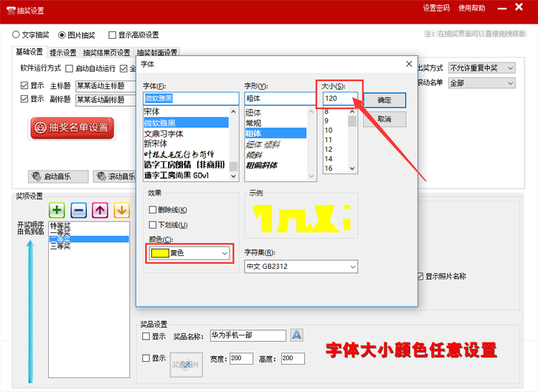
Task: Click the 奖品图片 picture selector button
Action: tap(185, 365)
